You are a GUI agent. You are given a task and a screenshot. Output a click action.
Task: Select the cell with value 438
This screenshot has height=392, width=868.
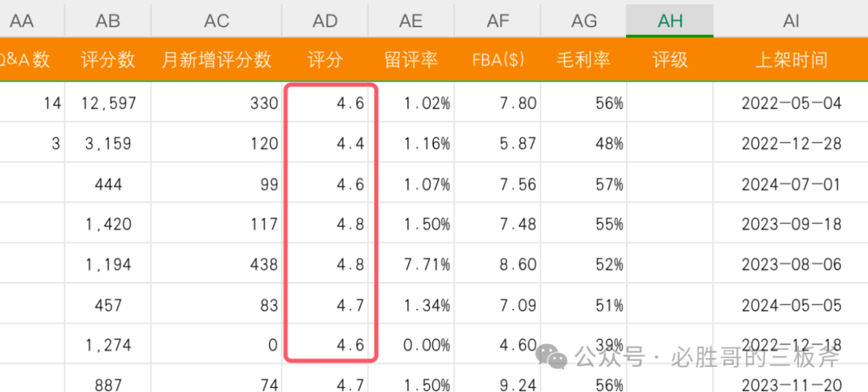(x=216, y=264)
